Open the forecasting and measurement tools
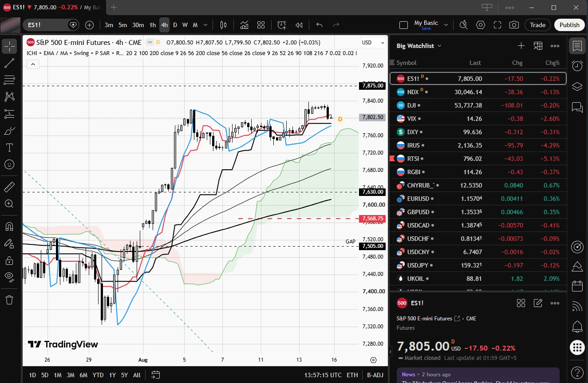Viewport: 588px width, 383px height. coord(9,114)
